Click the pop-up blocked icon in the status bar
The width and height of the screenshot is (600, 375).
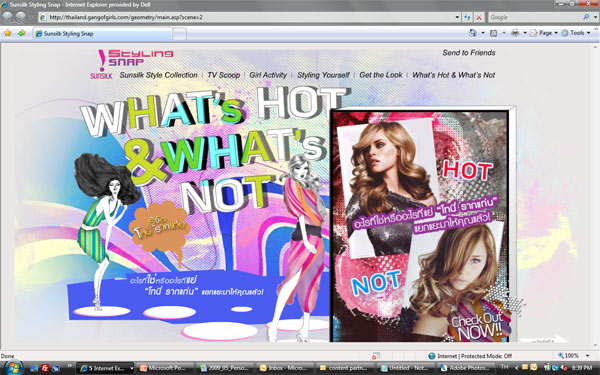pos(375,356)
